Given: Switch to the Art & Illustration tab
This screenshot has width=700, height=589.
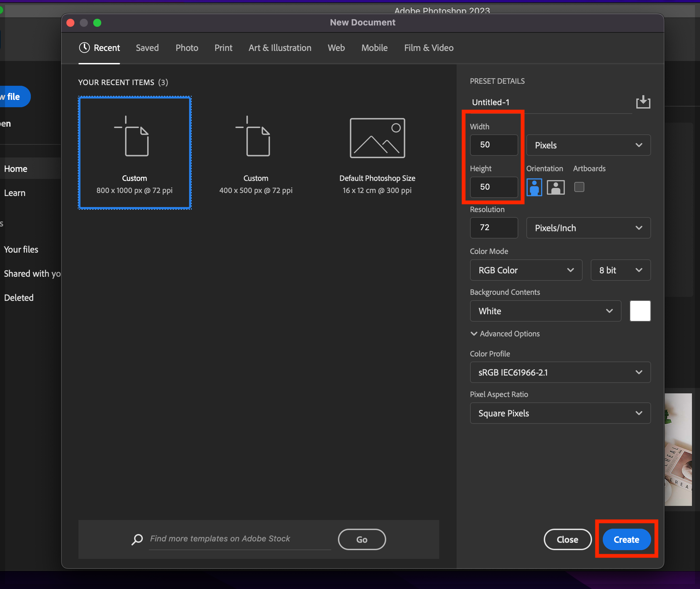Looking at the screenshot, I should 280,48.
